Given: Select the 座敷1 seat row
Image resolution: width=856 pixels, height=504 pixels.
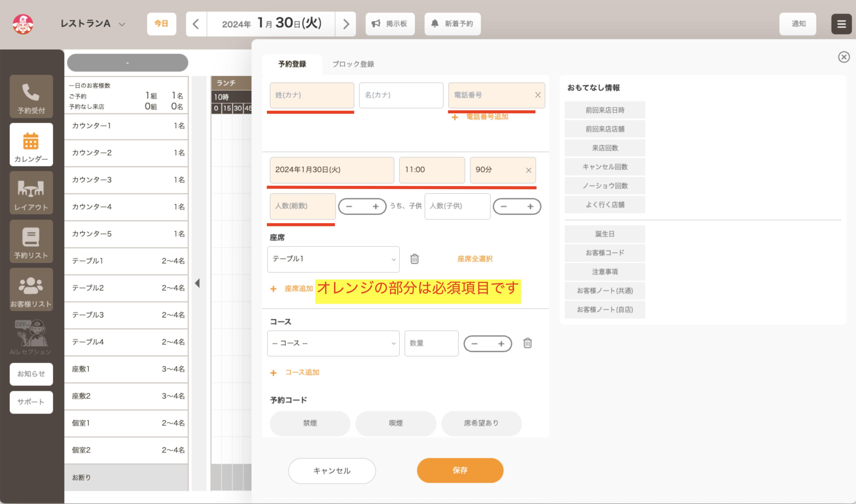Looking at the screenshot, I should [x=126, y=369].
